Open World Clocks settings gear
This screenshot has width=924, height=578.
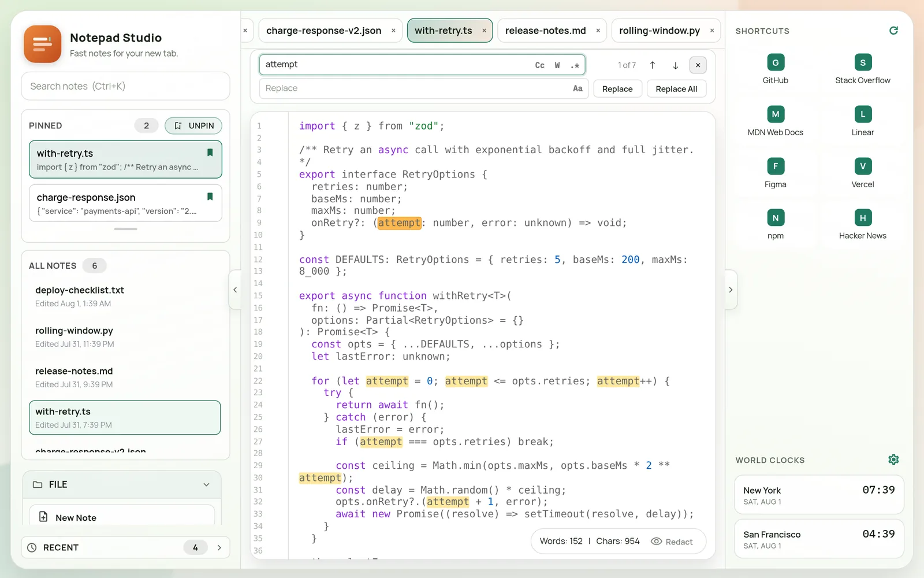(893, 460)
